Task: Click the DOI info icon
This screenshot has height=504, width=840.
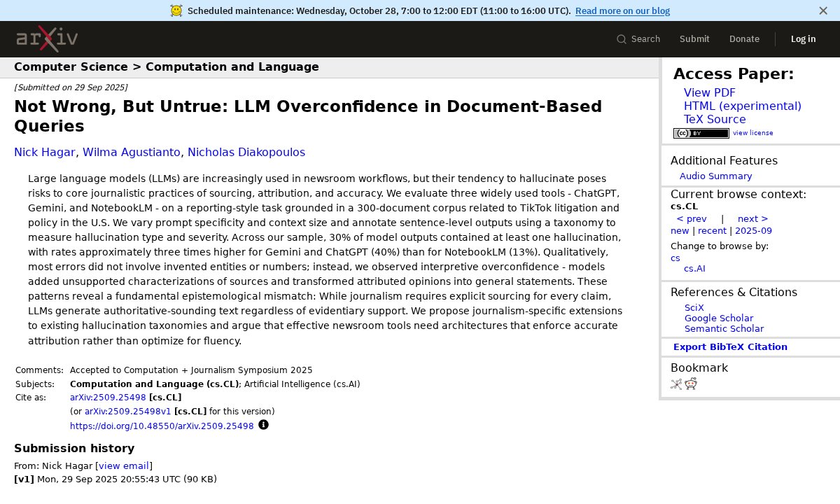Action: point(264,425)
